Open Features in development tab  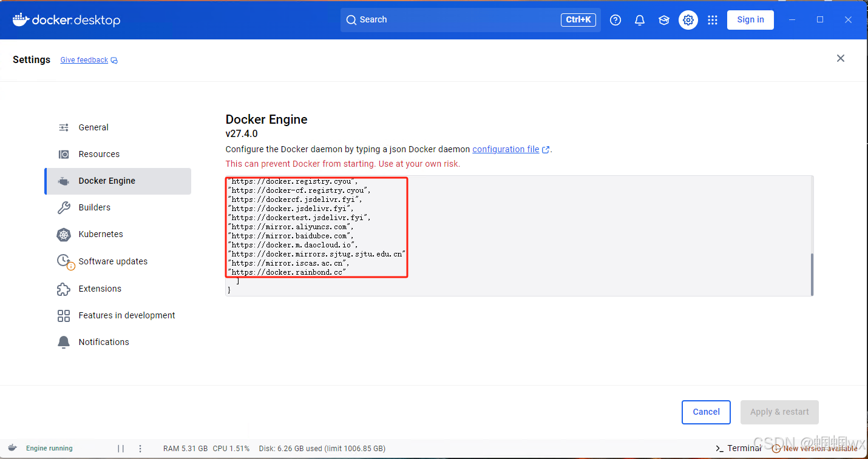pos(118,315)
